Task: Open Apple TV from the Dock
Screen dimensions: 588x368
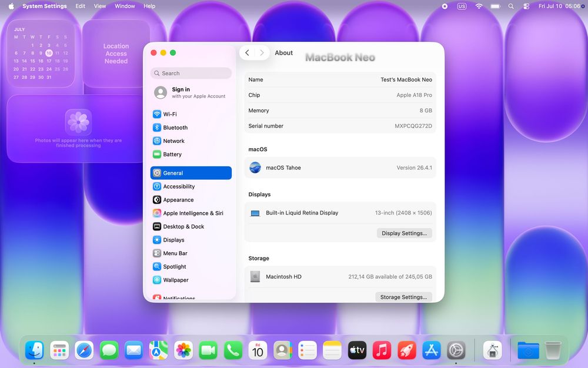Action: (x=357, y=351)
